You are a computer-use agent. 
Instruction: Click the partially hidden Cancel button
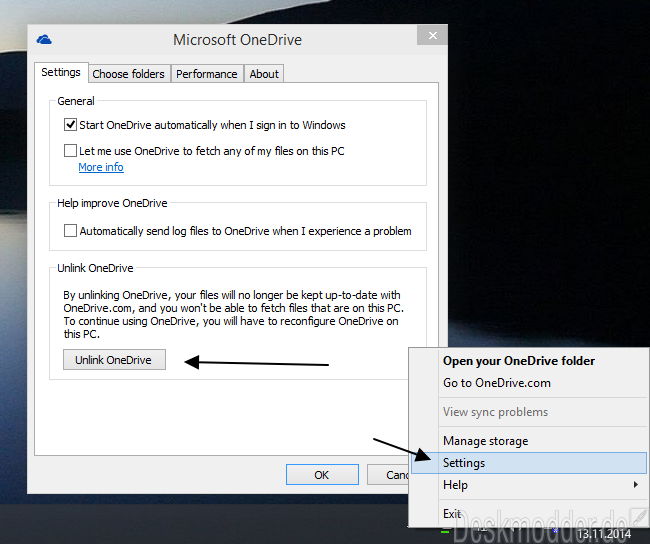coord(388,474)
